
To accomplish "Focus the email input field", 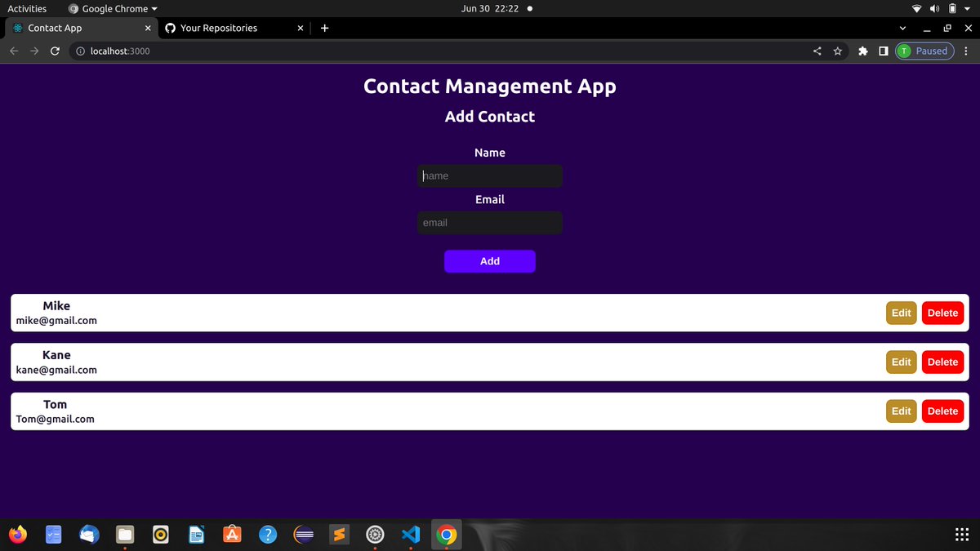I will (x=490, y=223).
